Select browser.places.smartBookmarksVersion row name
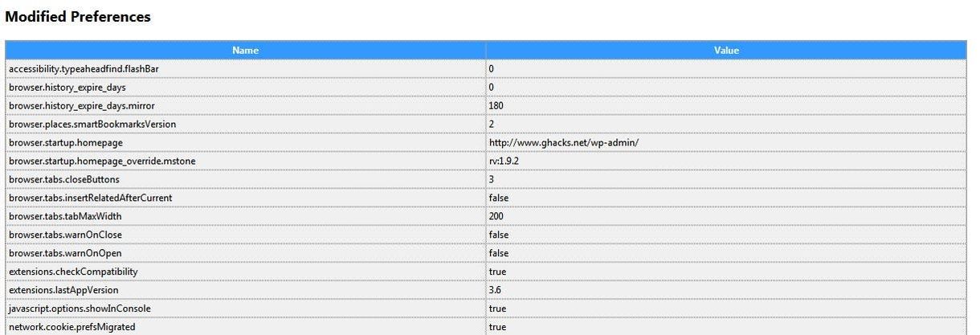This screenshot has height=335, width=980. click(245, 125)
